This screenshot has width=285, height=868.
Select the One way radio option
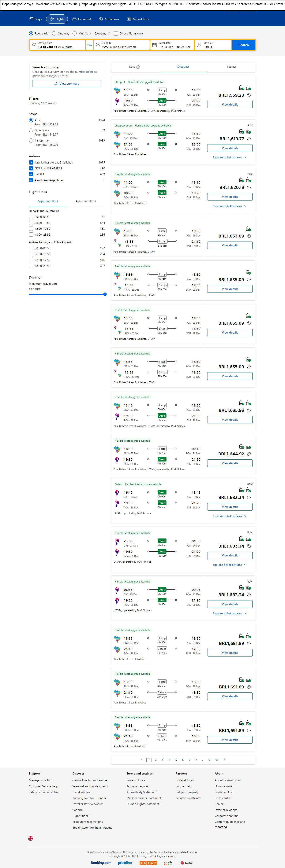tap(54, 34)
